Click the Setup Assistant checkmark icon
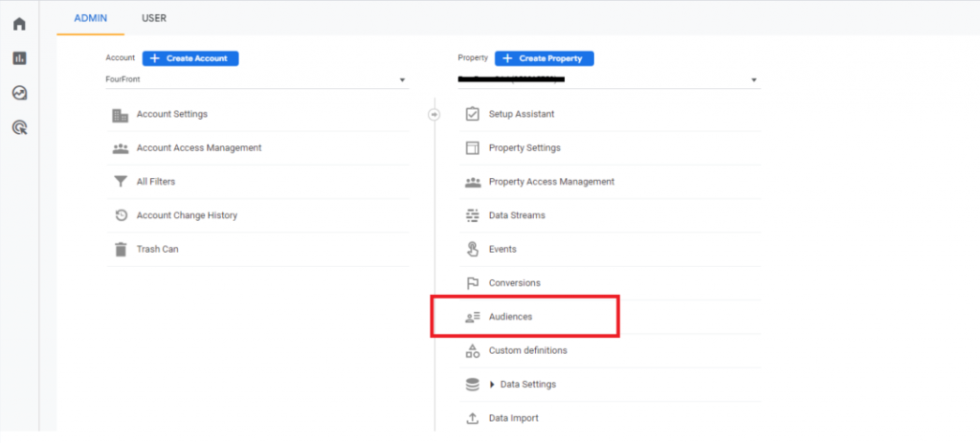 point(473,115)
